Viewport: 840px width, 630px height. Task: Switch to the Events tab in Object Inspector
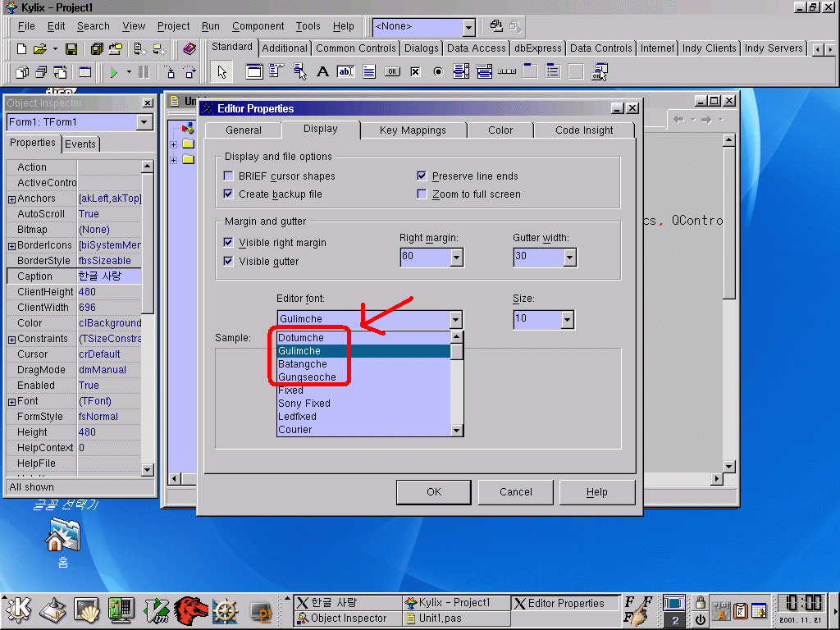pos(80,144)
